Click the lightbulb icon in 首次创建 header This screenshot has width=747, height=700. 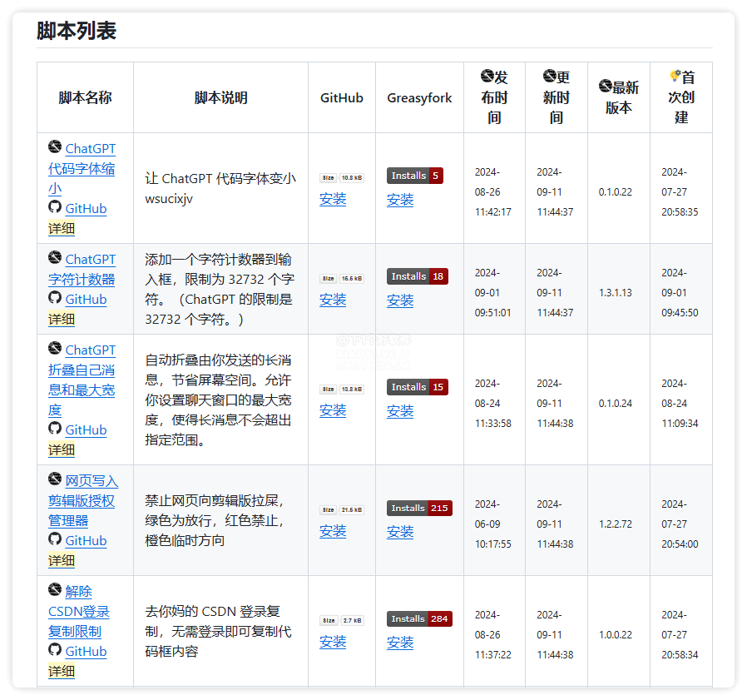pos(675,76)
